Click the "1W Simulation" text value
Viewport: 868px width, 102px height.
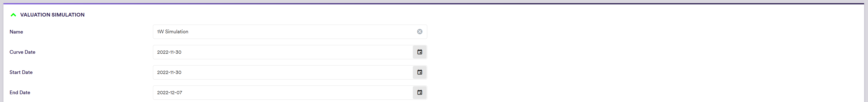click(172, 32)
